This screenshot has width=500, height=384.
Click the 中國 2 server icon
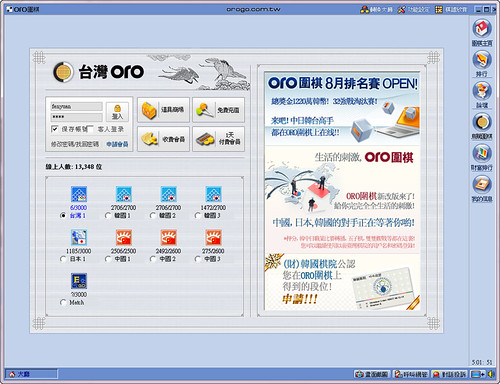click(168, 238)
